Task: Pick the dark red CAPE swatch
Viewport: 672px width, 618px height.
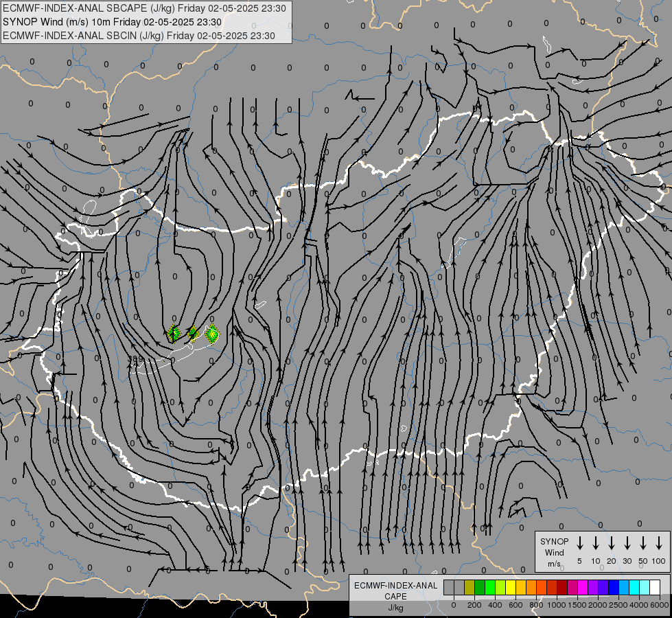Action: pyautogui.click(x=562, y=588)
